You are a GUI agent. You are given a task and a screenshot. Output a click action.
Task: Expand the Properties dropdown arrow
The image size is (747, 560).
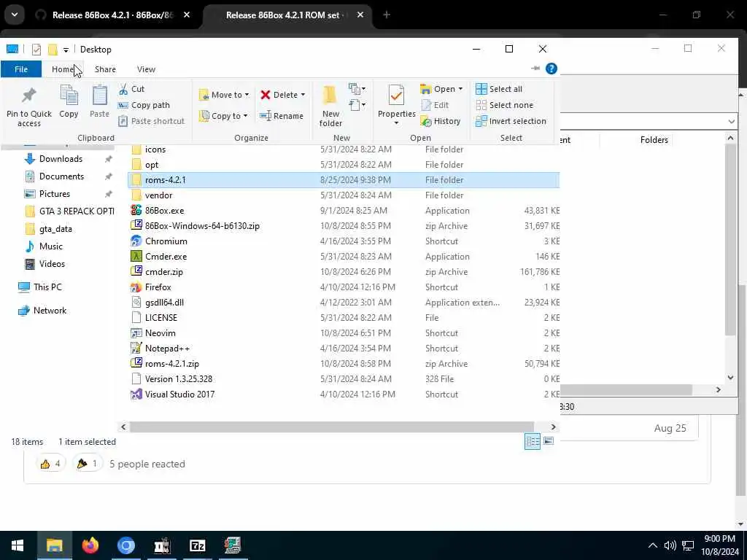(396, 122)
